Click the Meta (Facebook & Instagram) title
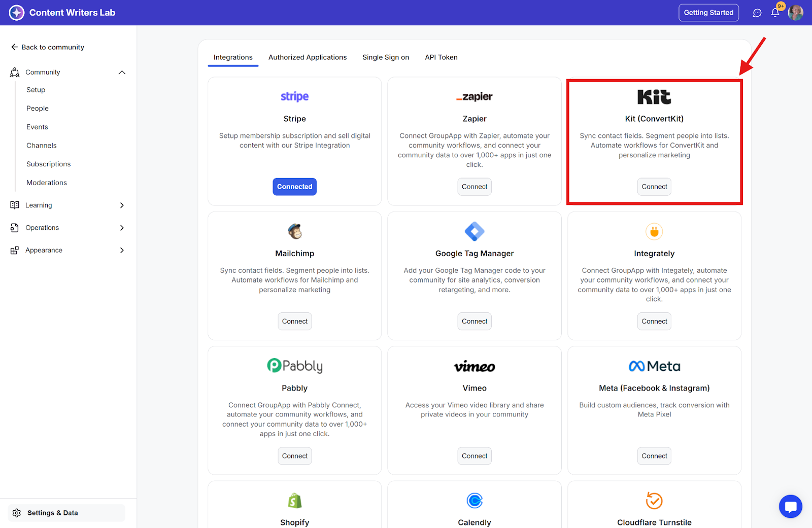The height and width of the screenshot is (528, 812). (x=654, y=388)
